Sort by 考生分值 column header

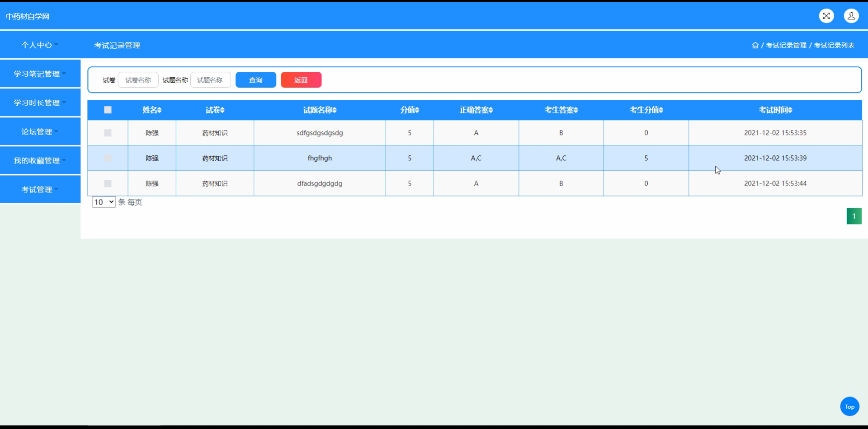pyautogui.click(x=646, y=110)
